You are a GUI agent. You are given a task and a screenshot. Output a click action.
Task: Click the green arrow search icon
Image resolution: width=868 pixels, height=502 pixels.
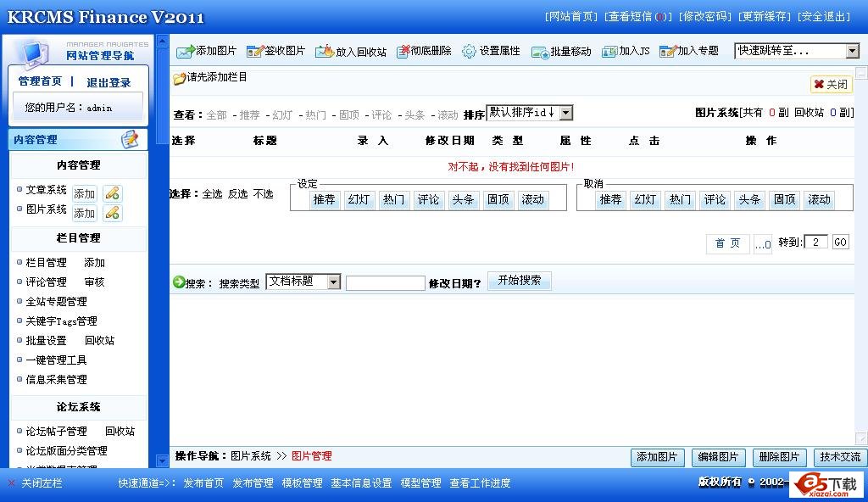[178, 282]
